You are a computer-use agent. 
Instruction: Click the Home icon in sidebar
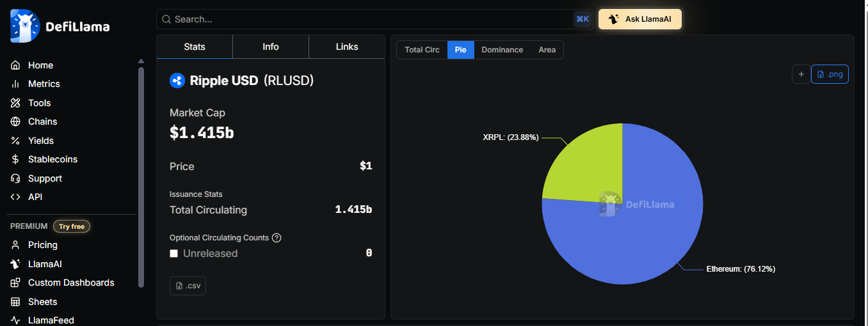(15, 65)
